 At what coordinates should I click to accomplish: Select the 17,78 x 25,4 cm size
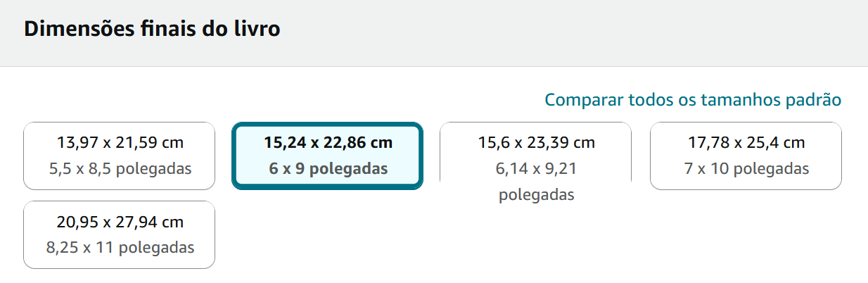[746, 156]
